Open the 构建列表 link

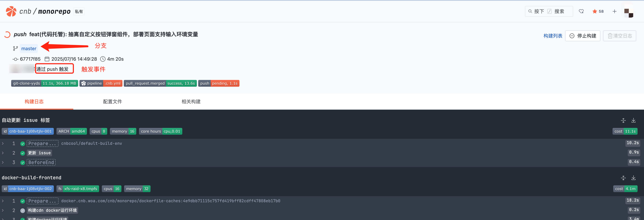tap(553, 36)
